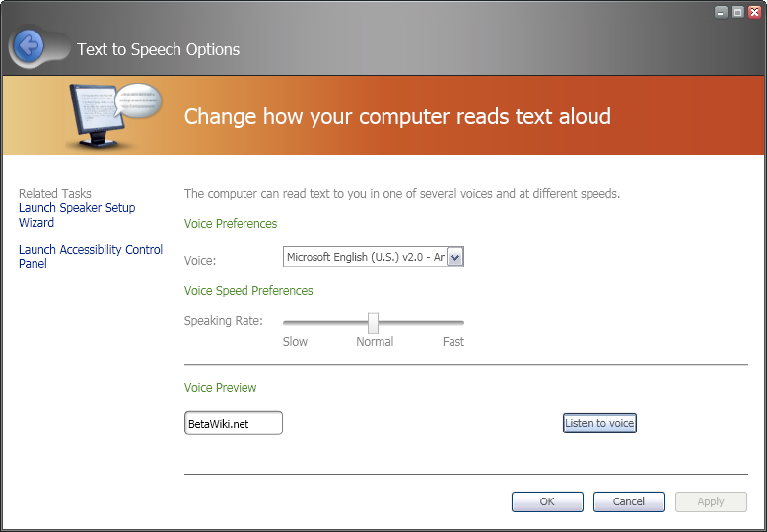This screenshot has height=532, width=767.
Task: Minimize the Text to Speech window
Action: [721, 12]
